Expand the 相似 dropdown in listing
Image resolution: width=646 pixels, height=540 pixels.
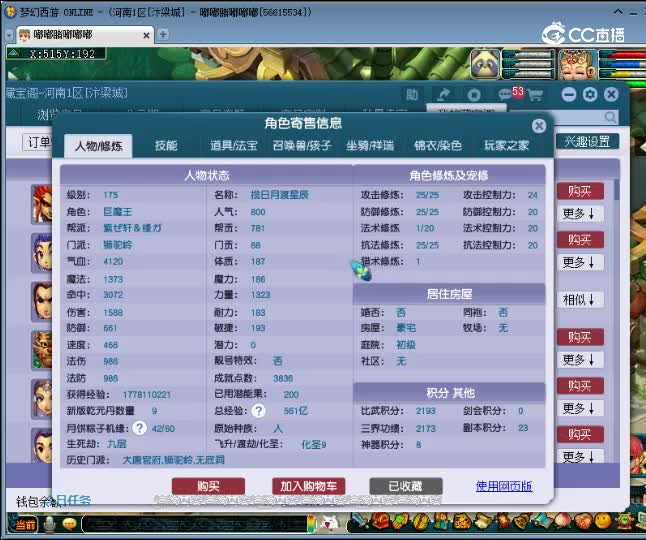coord(579,299)
